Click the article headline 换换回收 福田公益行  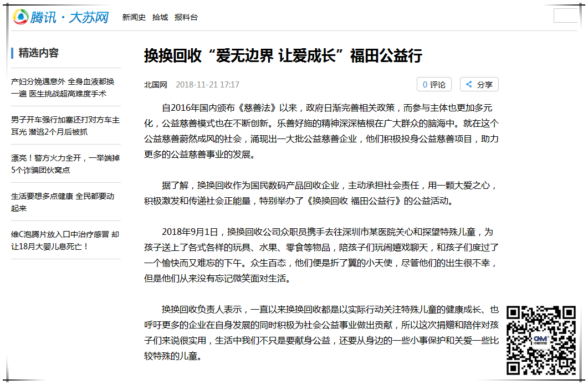point(283,56)
